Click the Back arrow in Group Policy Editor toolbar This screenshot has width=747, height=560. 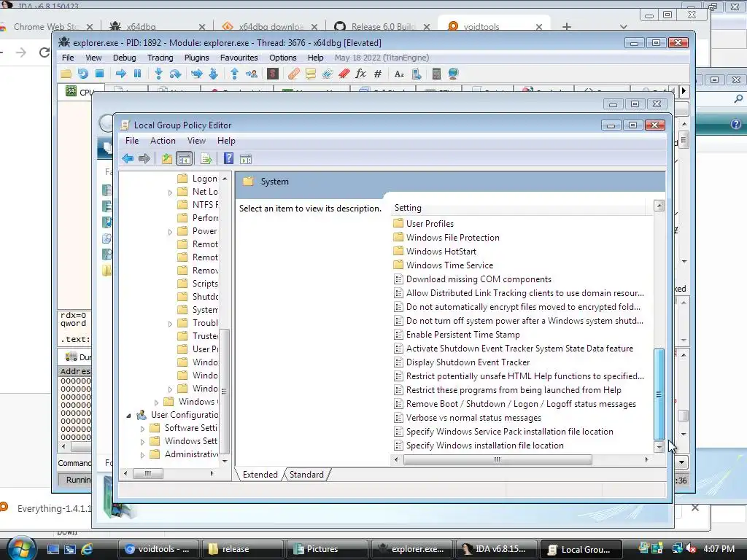point(127,158)
